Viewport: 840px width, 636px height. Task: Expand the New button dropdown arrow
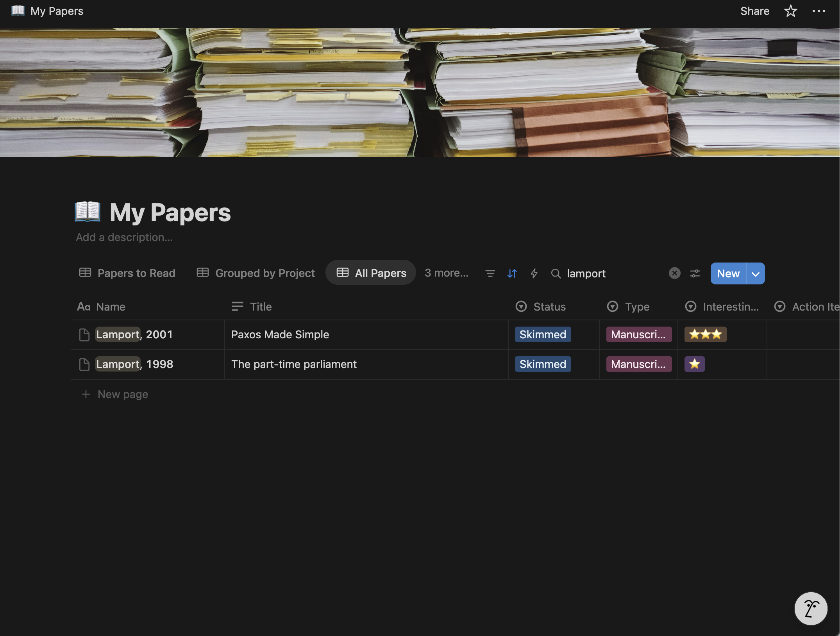756,273
